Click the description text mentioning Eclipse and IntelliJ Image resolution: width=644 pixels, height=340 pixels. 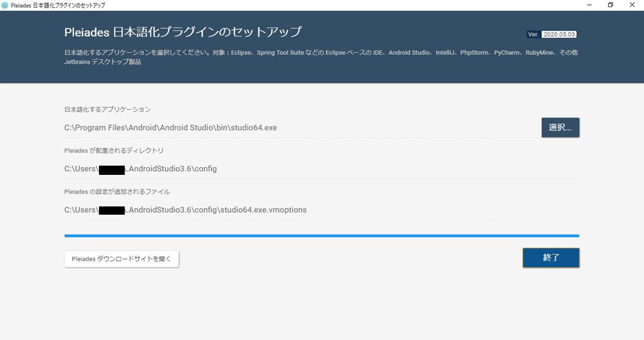(x=321, y=57)
